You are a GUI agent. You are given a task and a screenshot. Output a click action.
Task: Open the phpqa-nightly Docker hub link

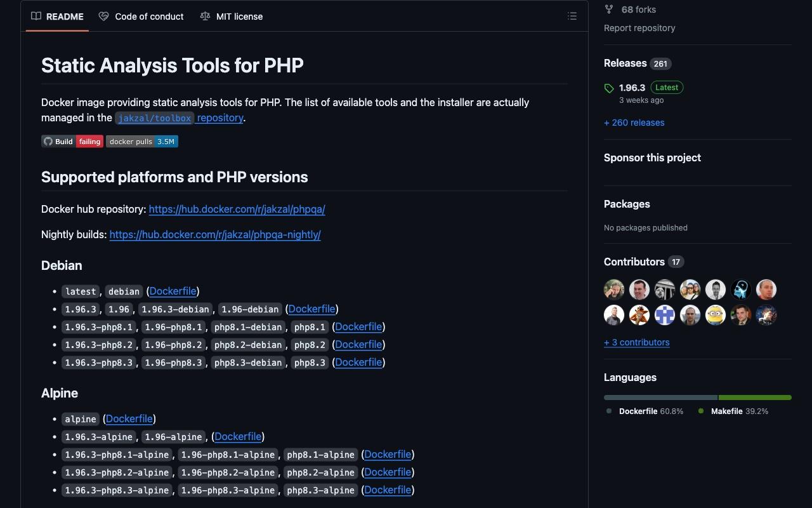(x=215, y=234)
